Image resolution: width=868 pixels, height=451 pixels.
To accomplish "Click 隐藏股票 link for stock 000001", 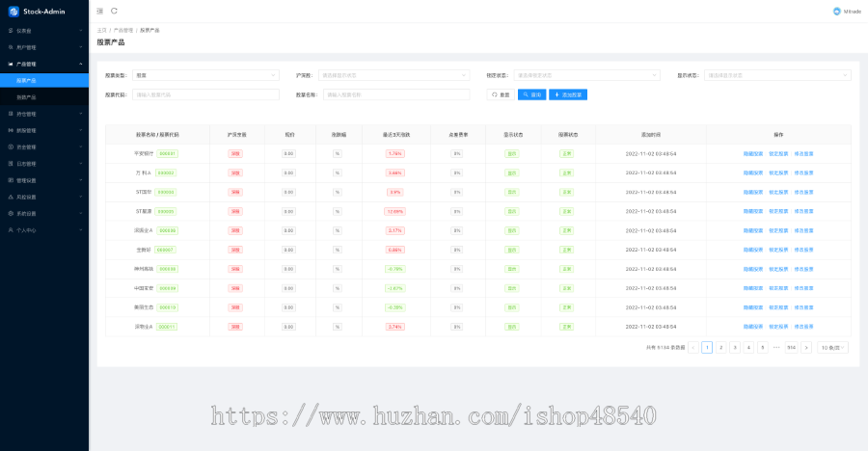I will [x=753, y=154].
